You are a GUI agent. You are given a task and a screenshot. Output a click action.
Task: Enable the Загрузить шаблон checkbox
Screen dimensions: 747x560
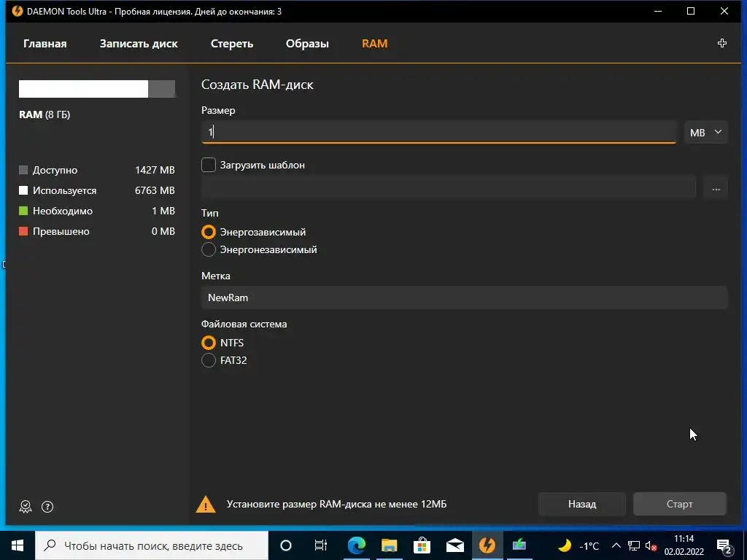208,165
